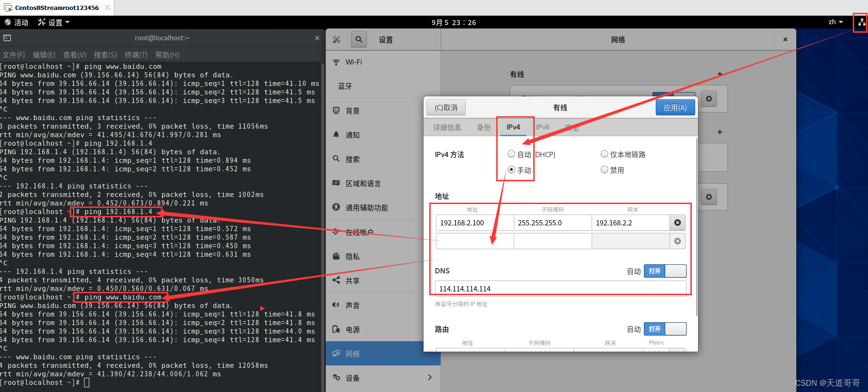Open 帮助(H) menu in terminal
The image size is (868, 392).
(167, 55)
